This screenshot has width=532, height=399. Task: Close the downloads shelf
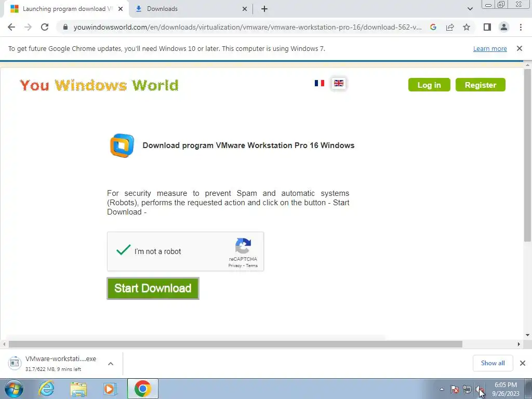[523, 363]
